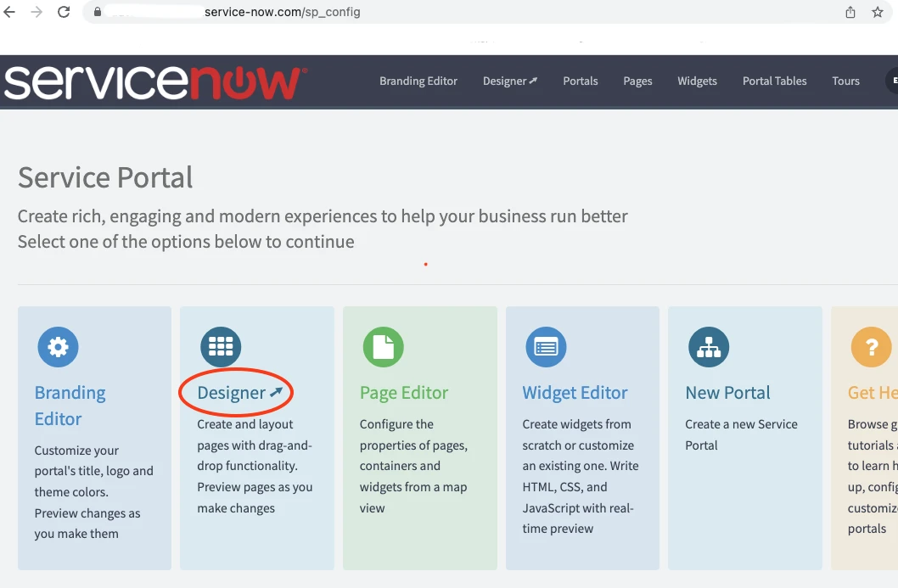898x588 pixels.
Task: Click the browser share icon
Action: [x=850, y=13]
